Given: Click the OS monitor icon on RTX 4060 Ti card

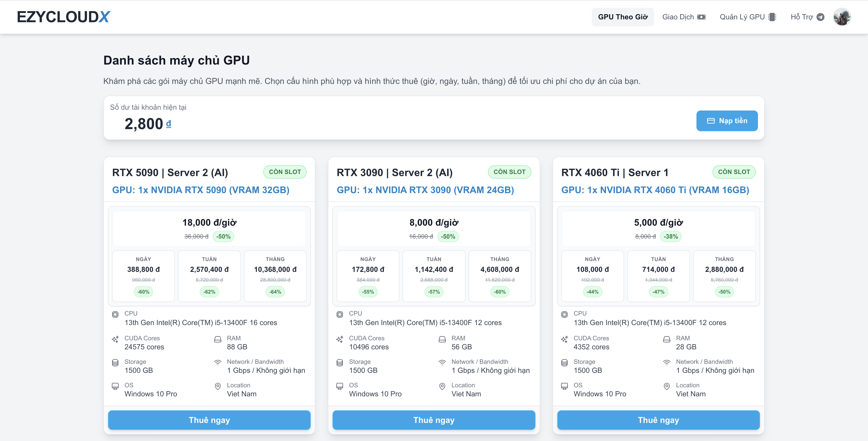Looking at the screenshot, I should coord(564,386).
